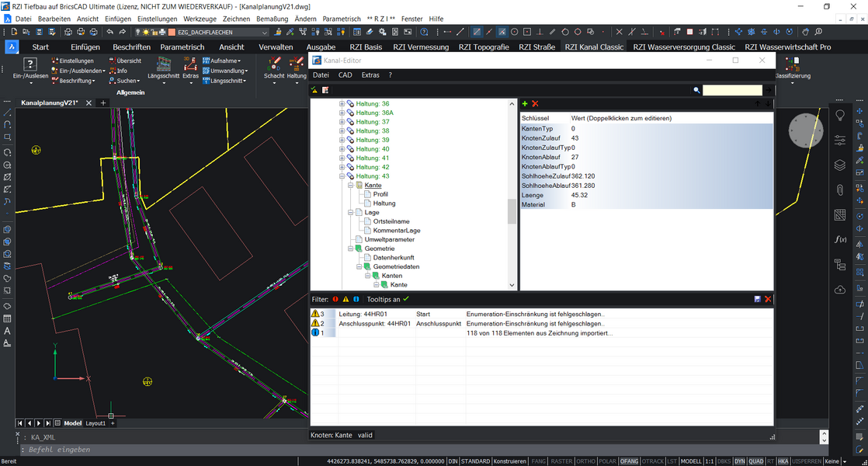This screenshot has width=868, height=466.
Task: Click the green plus add-key icon
Action: (525, 103)
